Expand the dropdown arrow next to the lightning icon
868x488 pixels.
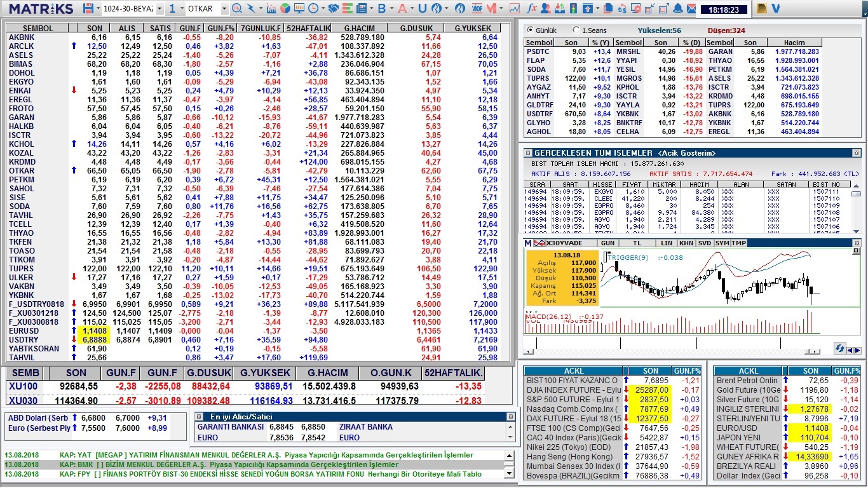(x=261, y=9)
